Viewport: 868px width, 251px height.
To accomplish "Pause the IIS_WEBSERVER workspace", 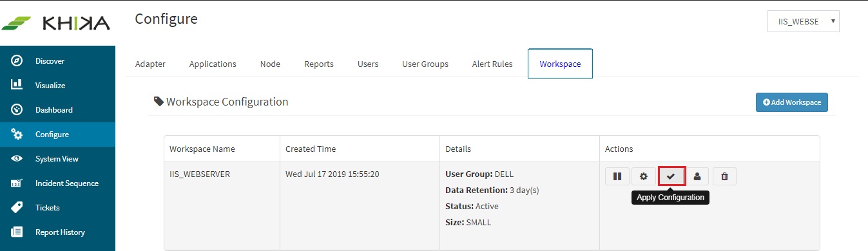I will pos(617,176).
